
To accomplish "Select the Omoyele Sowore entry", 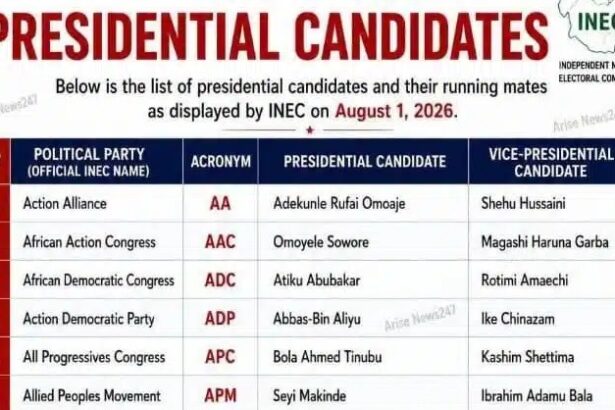I will click(320, 242).
